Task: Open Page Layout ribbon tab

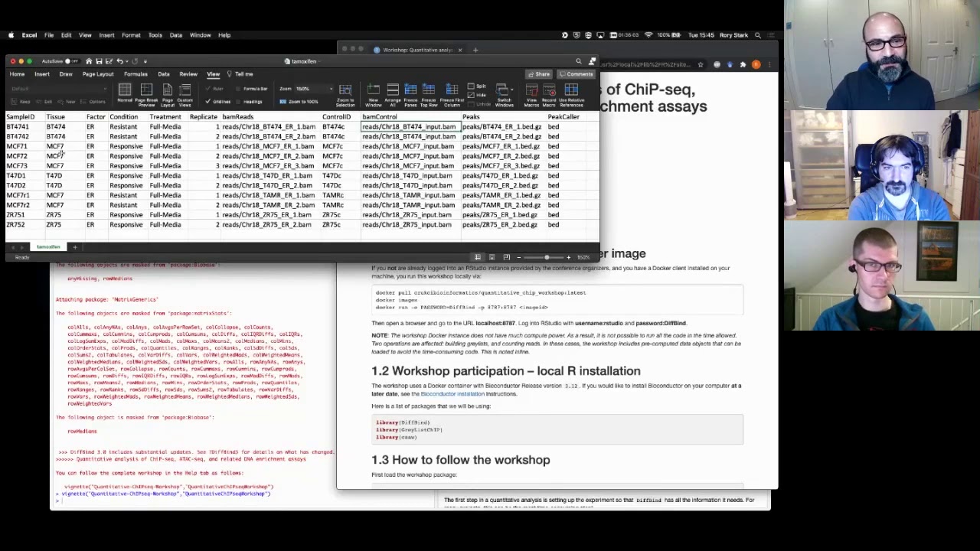Action: click(x=98, y=74)
